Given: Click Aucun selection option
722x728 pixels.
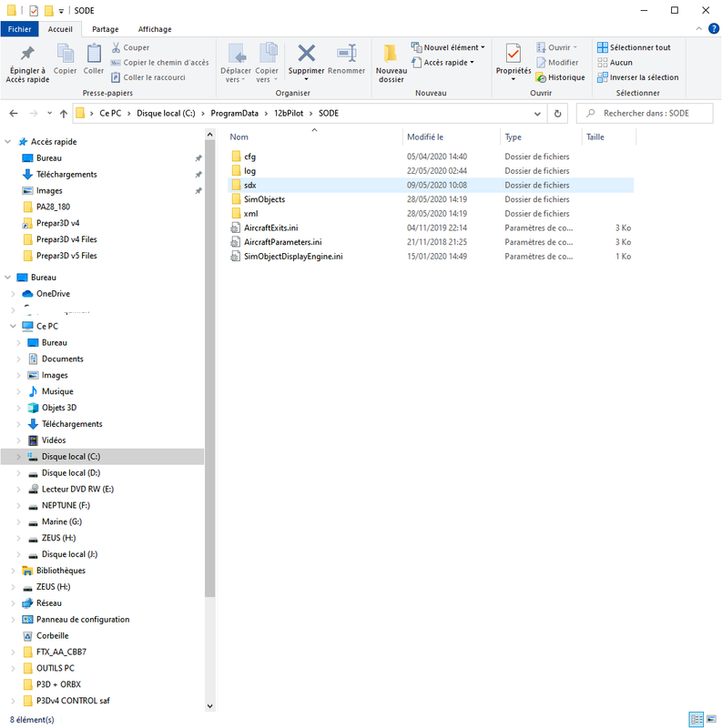Looking at the screenshot, I should tap(615, 62).
